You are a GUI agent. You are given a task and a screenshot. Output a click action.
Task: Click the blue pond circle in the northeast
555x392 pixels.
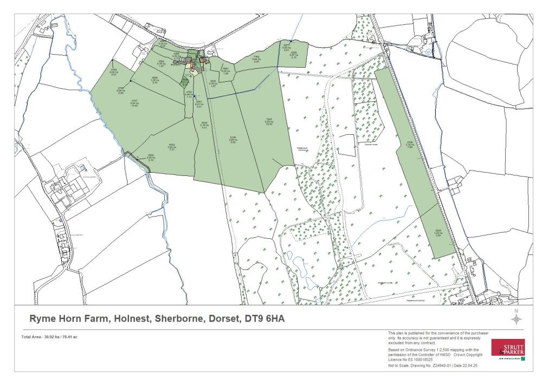click(x=428, y=52)
